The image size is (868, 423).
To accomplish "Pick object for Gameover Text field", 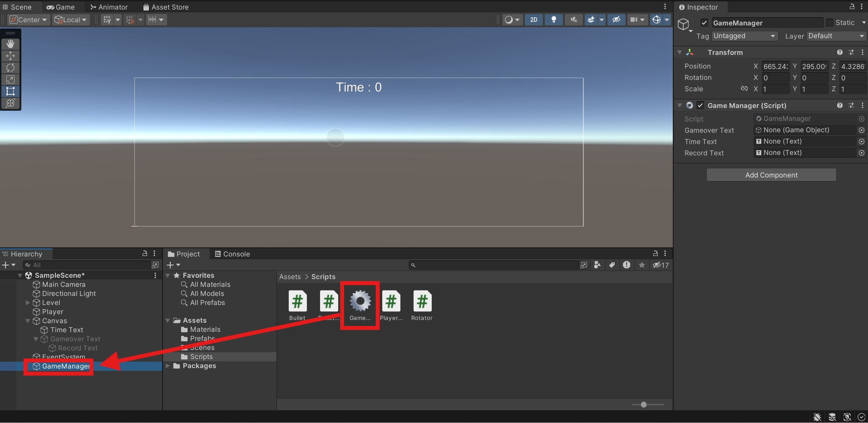I will (861, 130).
